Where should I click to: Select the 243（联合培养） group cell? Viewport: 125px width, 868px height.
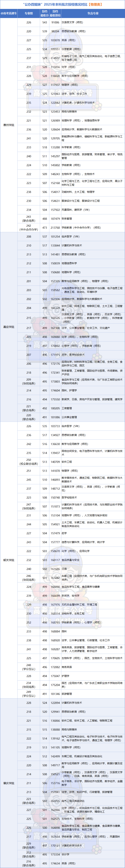coord(29,219)
